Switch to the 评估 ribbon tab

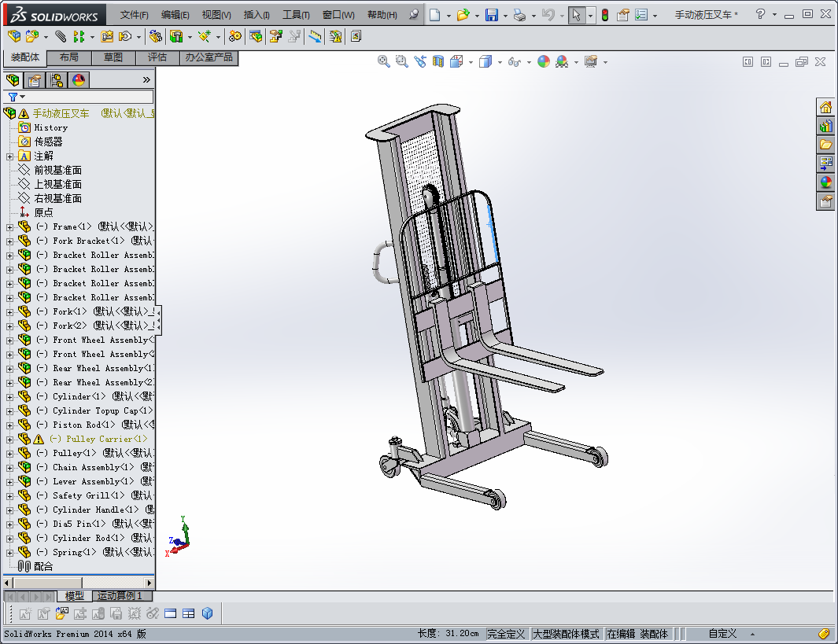157,57
